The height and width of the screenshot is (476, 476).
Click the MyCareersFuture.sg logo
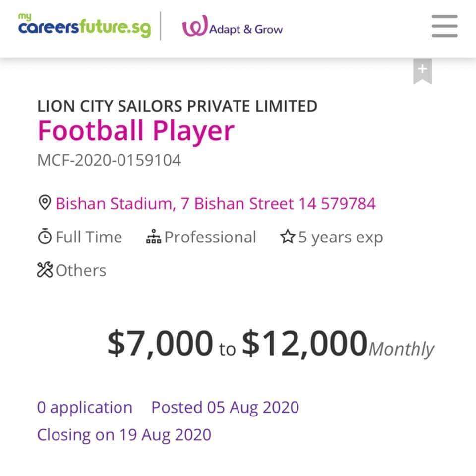tap(84, 26)
